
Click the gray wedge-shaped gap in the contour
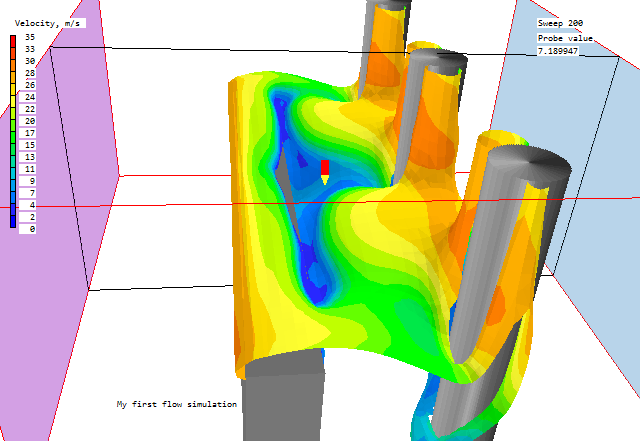coord(287,180)
